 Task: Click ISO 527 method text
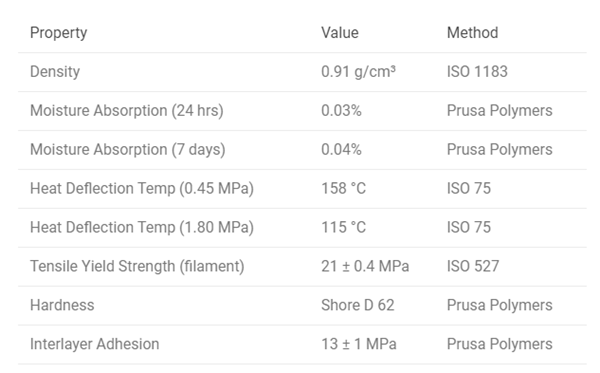(x=473, y=267)
